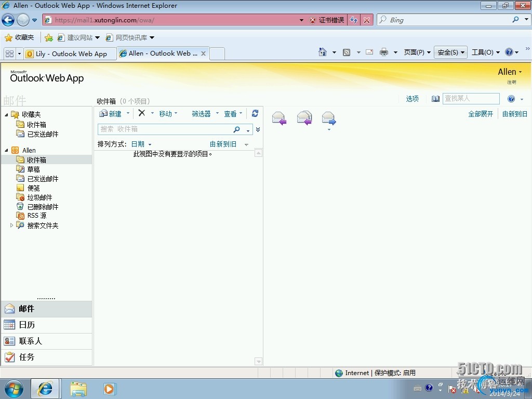This screenshot has height=399, width=532.
Task: Open the 日历 (Calendar) section
Action: 26,325
